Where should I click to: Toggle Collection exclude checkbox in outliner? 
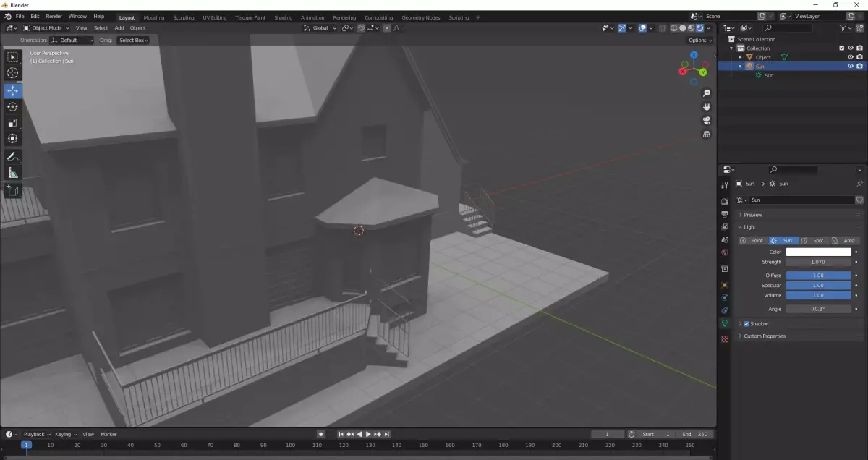point(841,48)
